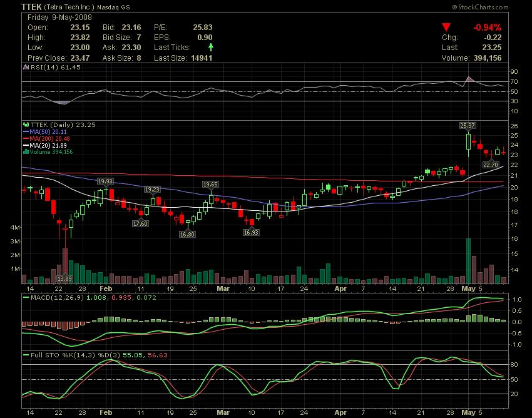This screenshot has height=418, width=532.
Task: Click the RSI(14) 61.45 label
Action: 56,67
